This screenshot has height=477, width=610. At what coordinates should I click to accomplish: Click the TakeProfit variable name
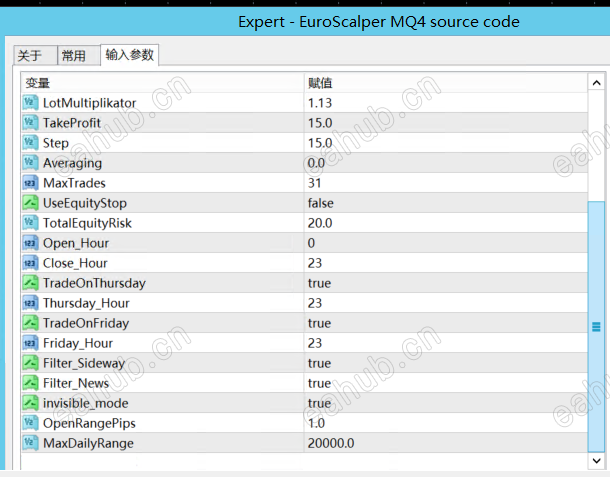pos(72,123)
